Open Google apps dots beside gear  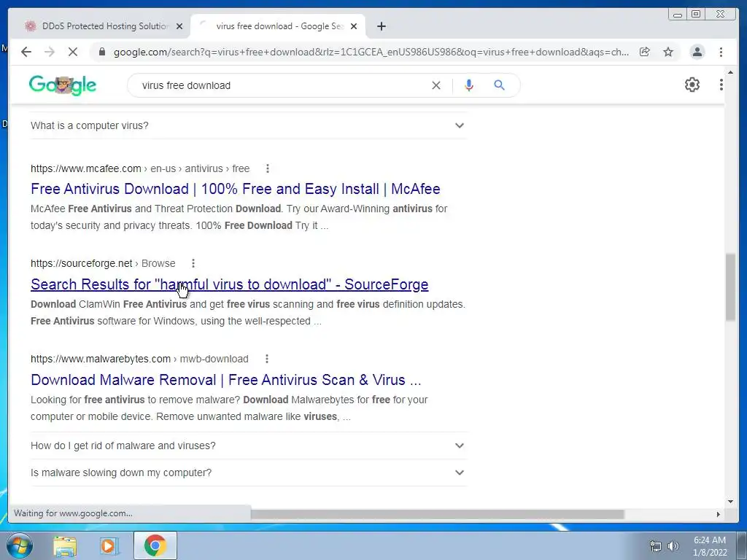[x=721, y=85]
